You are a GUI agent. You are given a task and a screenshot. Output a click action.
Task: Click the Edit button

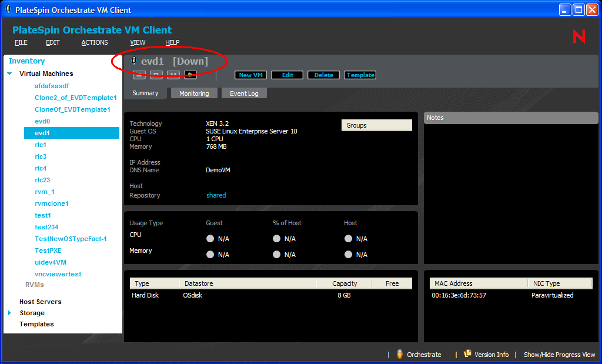287,75
